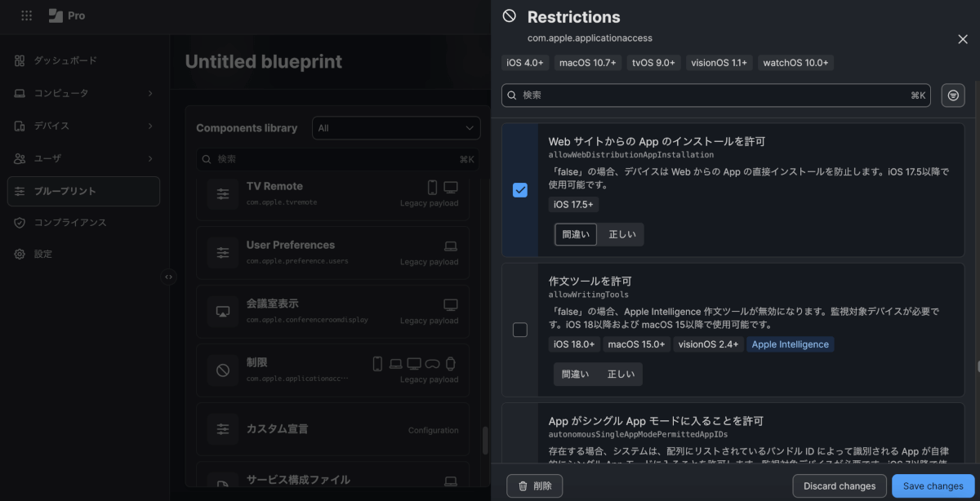The image size is (980, 501).
Task: Close the Restrictions panel
Action: pos(962,39)
